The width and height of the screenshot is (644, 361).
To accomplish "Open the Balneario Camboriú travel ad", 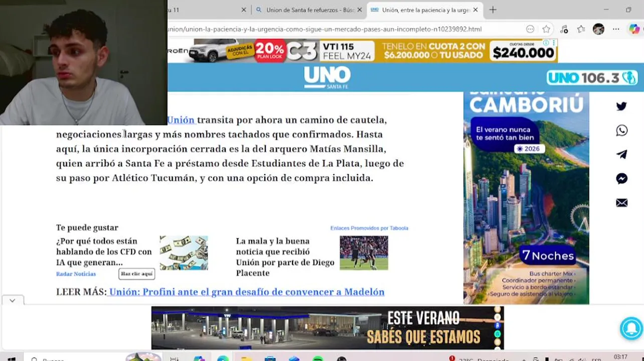I will tap(526, 198).
